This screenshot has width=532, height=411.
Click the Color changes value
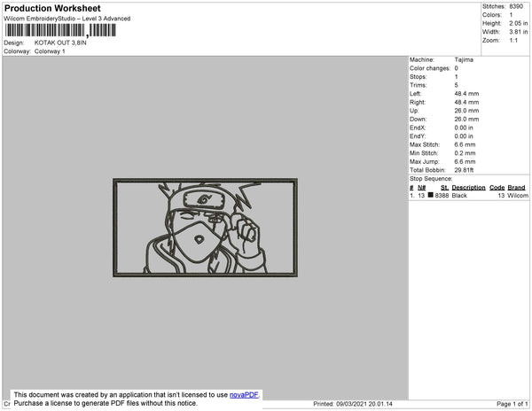tap(456, 68)
